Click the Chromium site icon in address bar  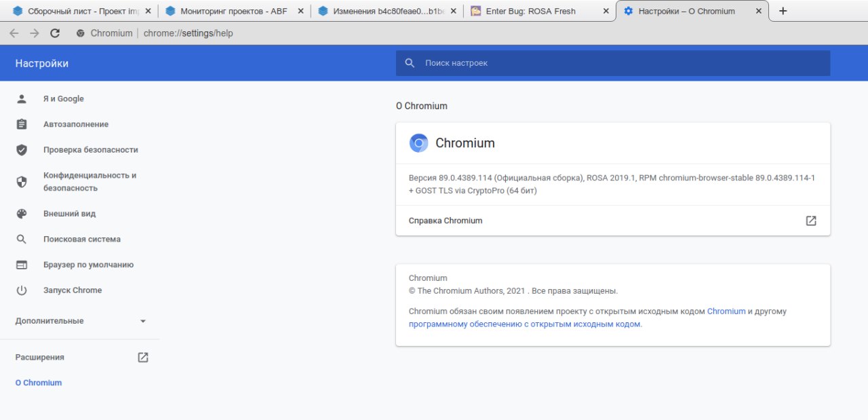click(81, 33)
